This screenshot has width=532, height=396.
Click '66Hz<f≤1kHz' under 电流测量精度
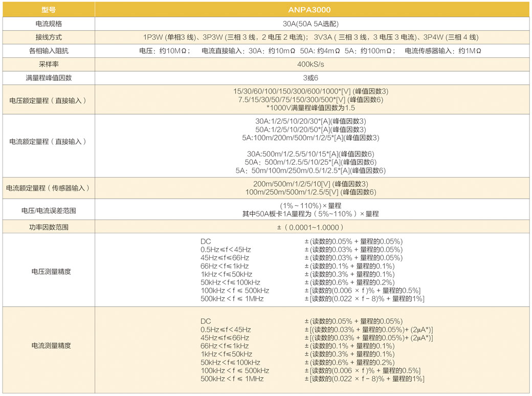pyautogui.click(x=225, y=346)
